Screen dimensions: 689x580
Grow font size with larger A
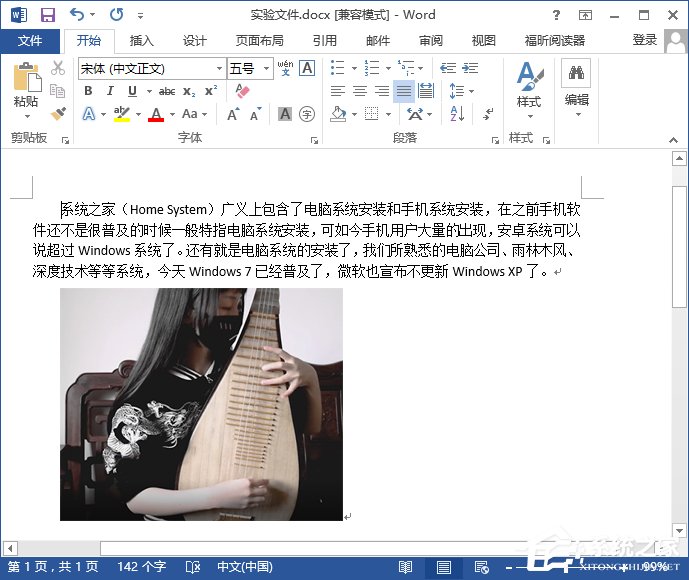pos(233,114)
